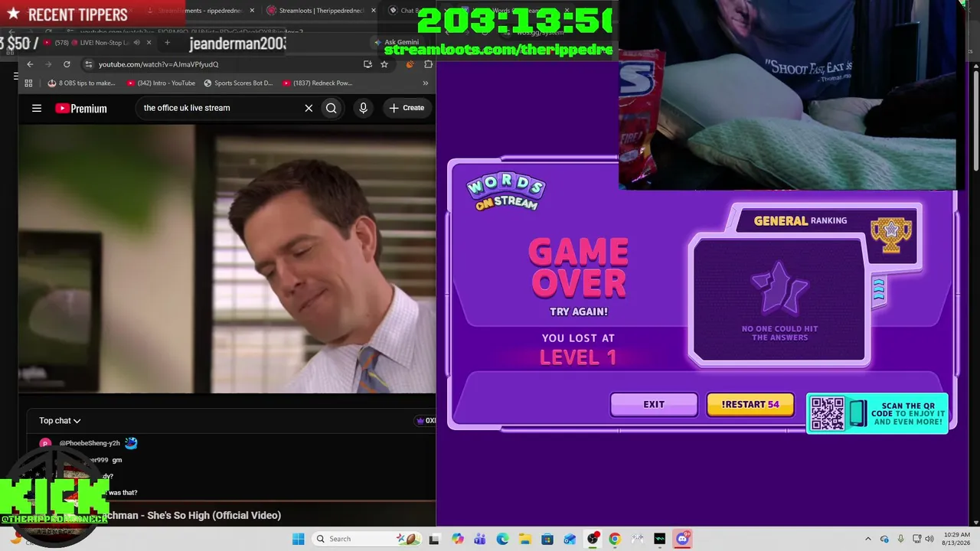Clear the YouTube search box text
The width and height of the screenshot is (980, 551).
309,108
